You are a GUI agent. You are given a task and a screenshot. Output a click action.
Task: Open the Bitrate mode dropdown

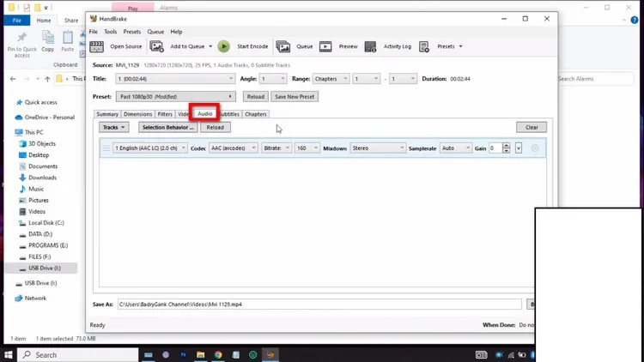(x=276, y=148)
